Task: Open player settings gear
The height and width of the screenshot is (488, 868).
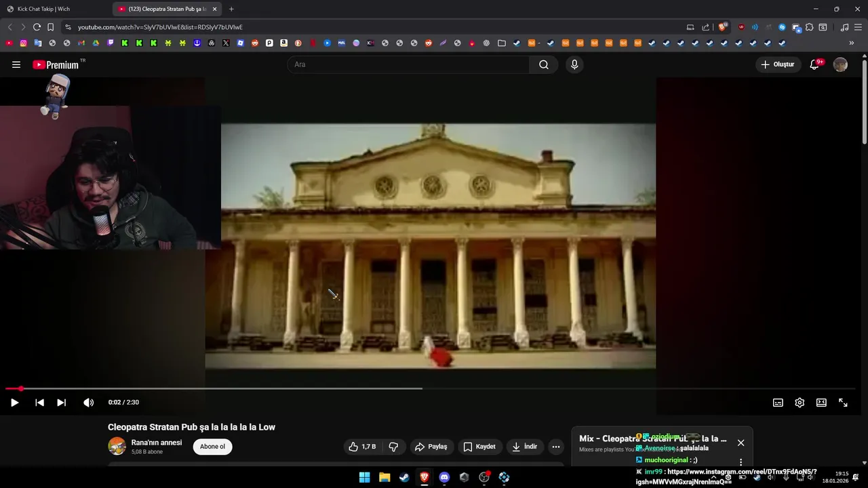Action: click(x=800, y=403)
